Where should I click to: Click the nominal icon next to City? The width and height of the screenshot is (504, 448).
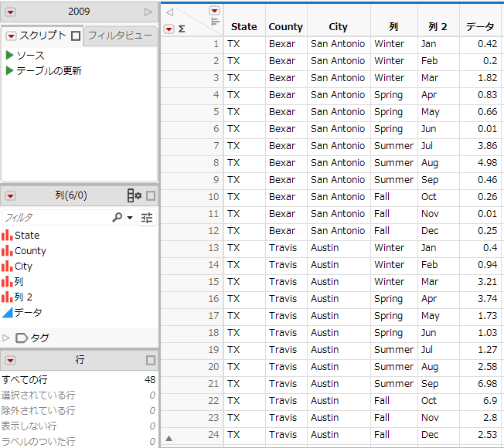tap(7, 266)
